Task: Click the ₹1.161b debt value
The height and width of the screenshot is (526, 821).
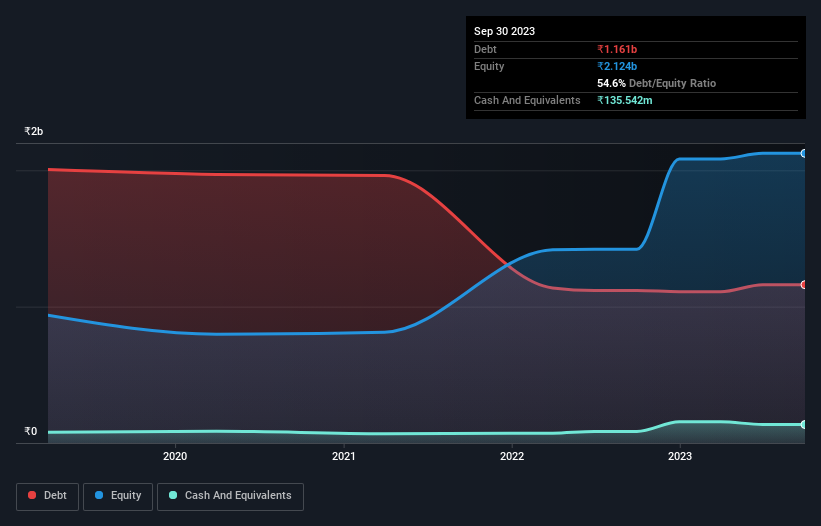Action: click(617, 49)
